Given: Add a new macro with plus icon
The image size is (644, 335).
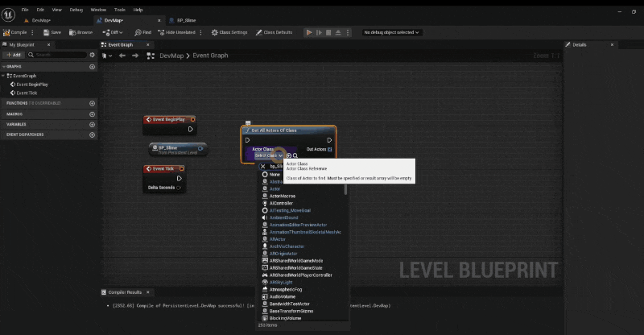Looking at the screenshot, I should 92,114.
